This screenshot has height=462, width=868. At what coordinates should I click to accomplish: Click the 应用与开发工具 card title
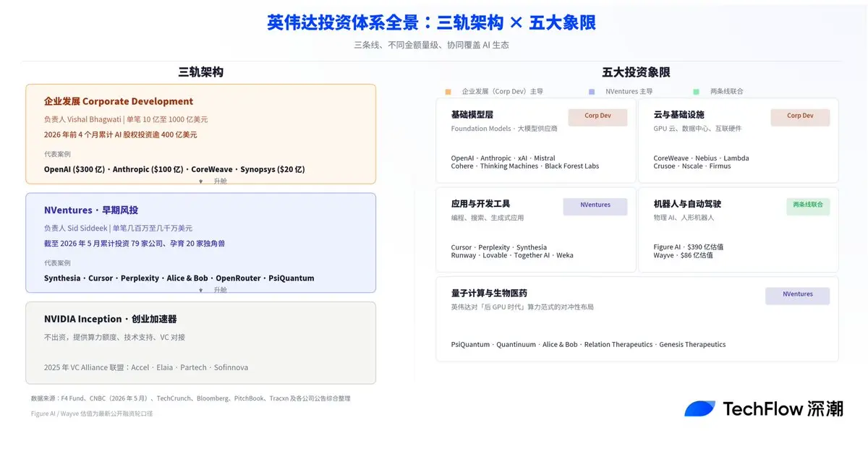tap(480, 203)
